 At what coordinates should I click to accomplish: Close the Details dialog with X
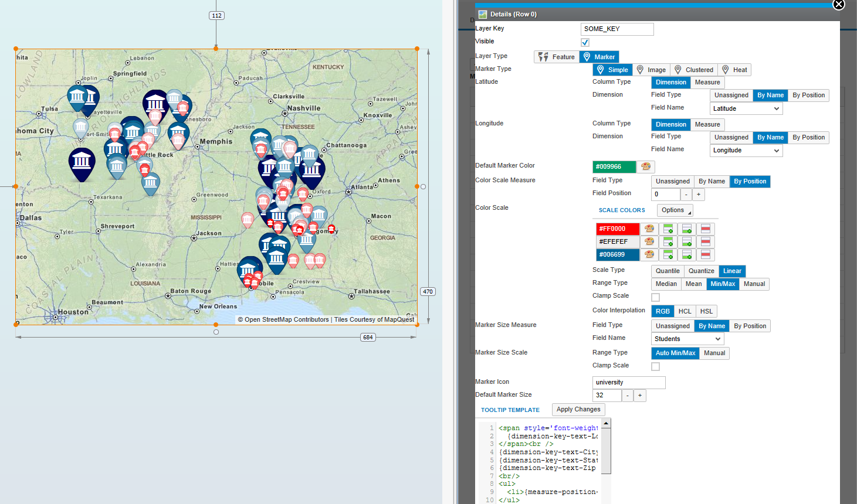839,5
